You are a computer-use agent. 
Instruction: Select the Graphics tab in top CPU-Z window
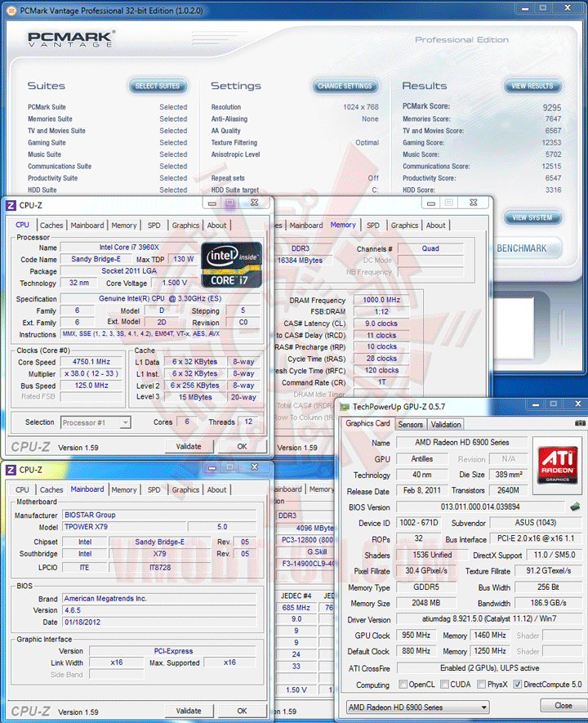coord(185,225)
